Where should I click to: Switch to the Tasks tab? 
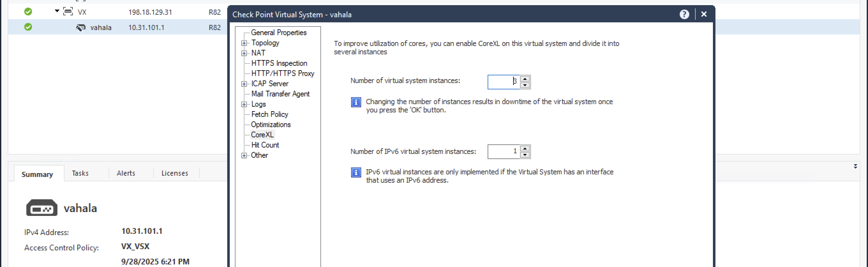[x=80, y=173]
